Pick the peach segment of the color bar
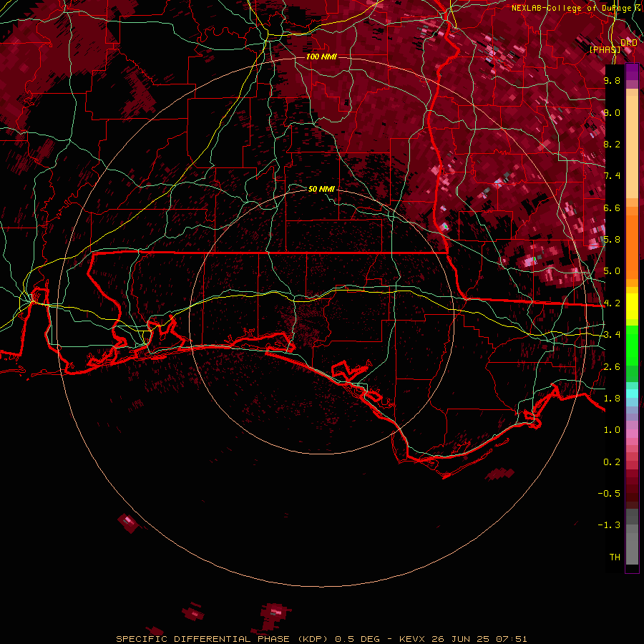Image resolution: width=644 pixels, height=644 pixels. click(632, 147)
